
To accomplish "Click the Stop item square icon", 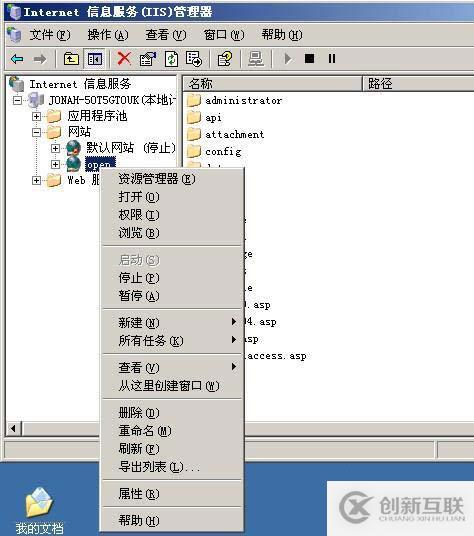I will (309, 58).
